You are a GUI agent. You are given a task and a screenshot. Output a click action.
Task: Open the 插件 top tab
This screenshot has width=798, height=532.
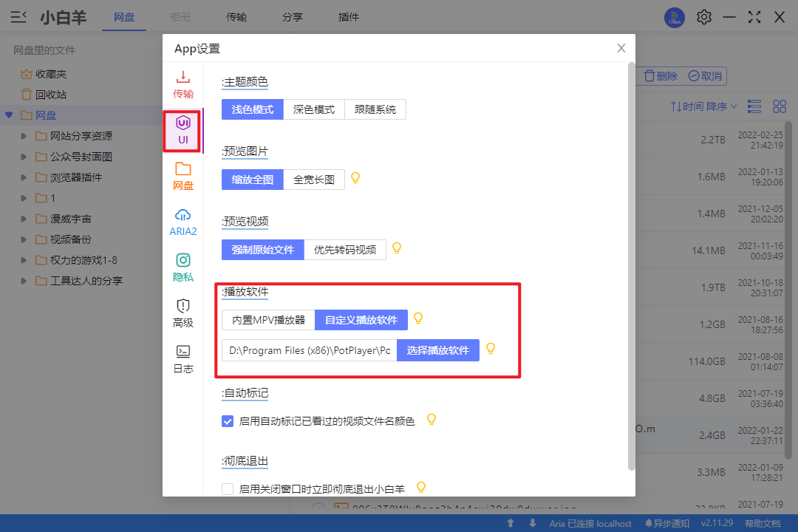(x=349, y=17)
